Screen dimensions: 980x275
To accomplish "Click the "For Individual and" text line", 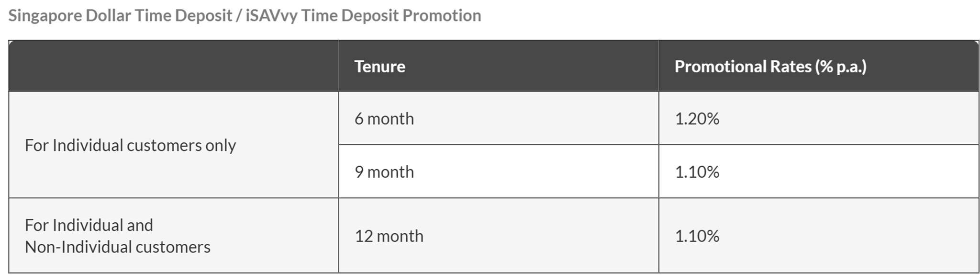I will 89,225.
